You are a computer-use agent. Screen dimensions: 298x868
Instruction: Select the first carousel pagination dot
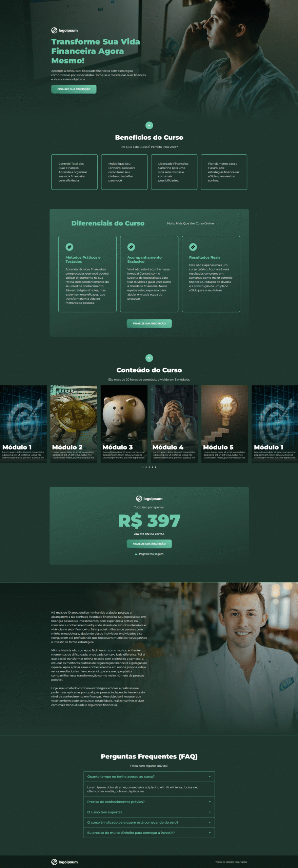[x=143, y=467]
